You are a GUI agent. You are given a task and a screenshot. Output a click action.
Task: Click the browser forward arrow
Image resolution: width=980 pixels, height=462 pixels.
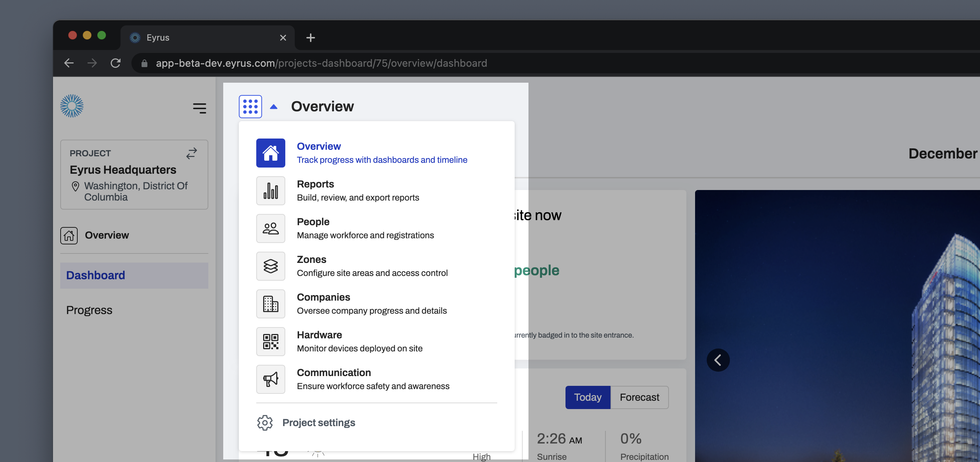point(92,63)
